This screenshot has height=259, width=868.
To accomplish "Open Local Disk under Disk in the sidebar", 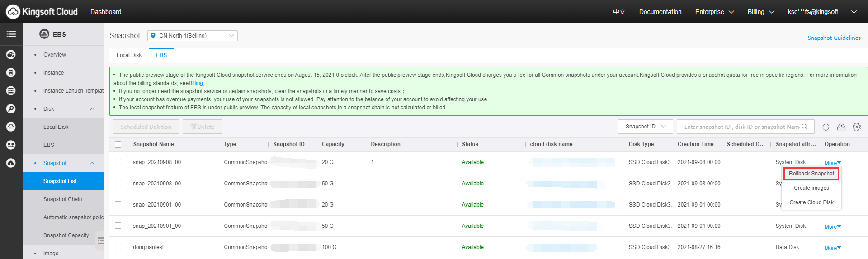I will point(56,127).
